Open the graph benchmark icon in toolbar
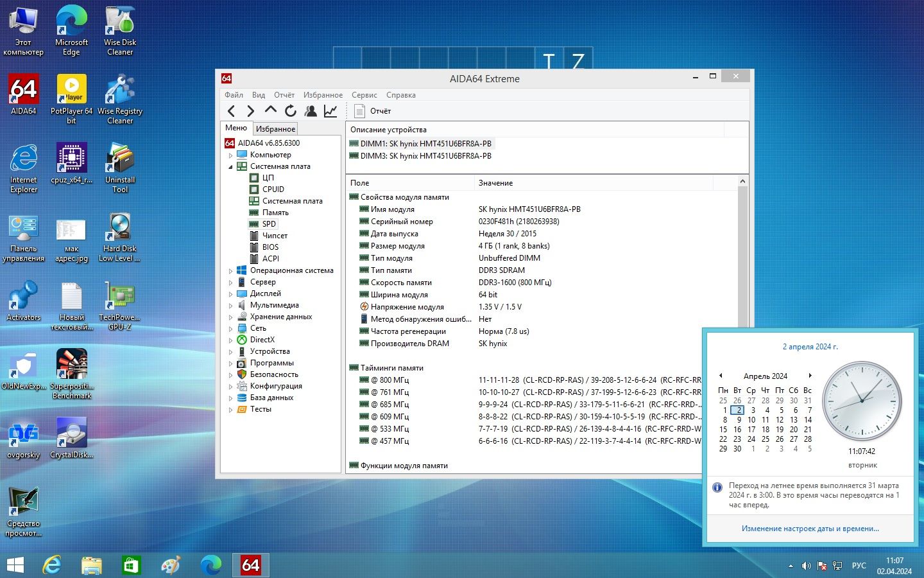This screenshot has height=578, width=924. [x=330, y=111]
